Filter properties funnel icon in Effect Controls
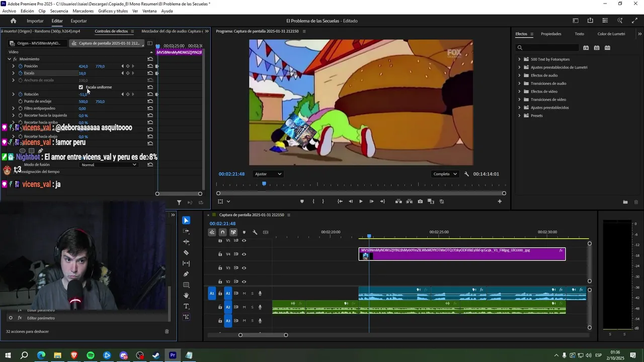Viewport: 644px width, 362px height. coord(179,203)
